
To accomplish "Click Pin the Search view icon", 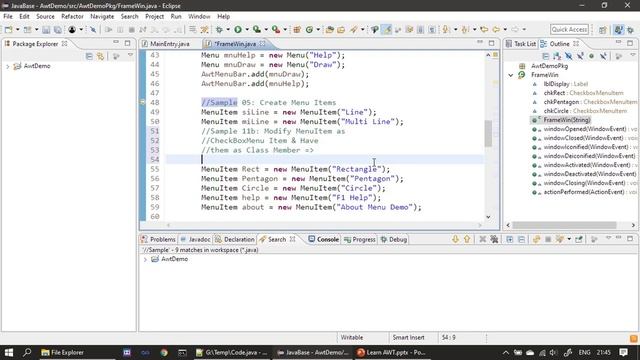I will [x=579, y=239].
